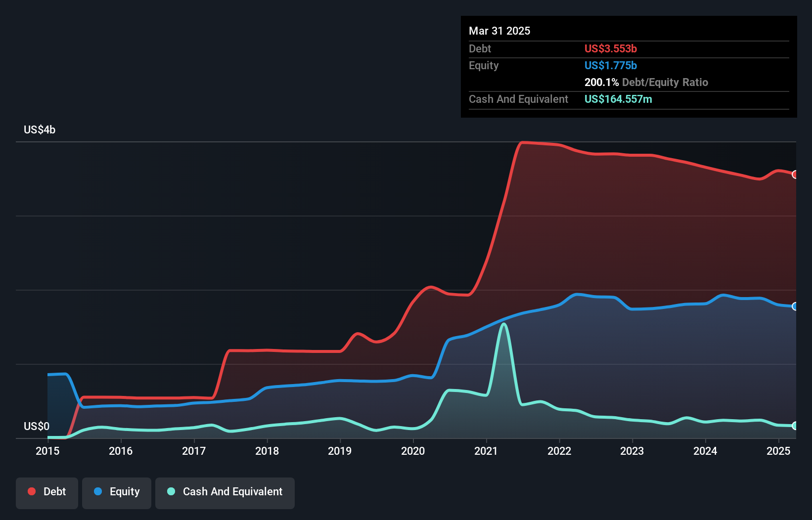Screen dimensions: 812x520
Task: Click the Cash And Equivalent tooltip label
Action: coord(518,99)
